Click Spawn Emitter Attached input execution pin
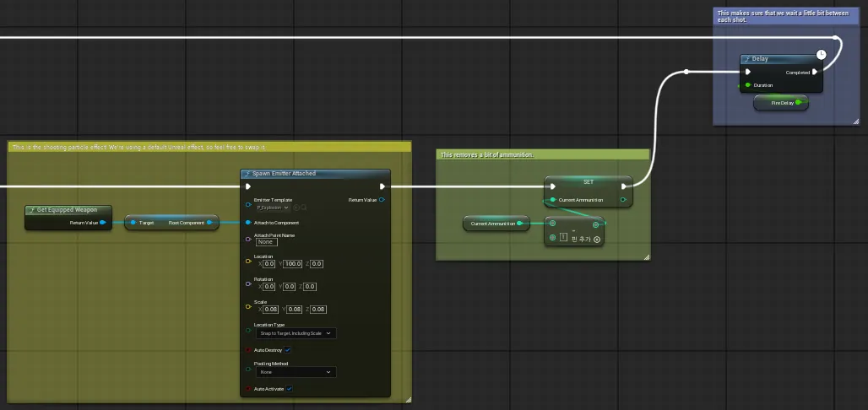Screen dimensions: 868x410 (248, 186)
